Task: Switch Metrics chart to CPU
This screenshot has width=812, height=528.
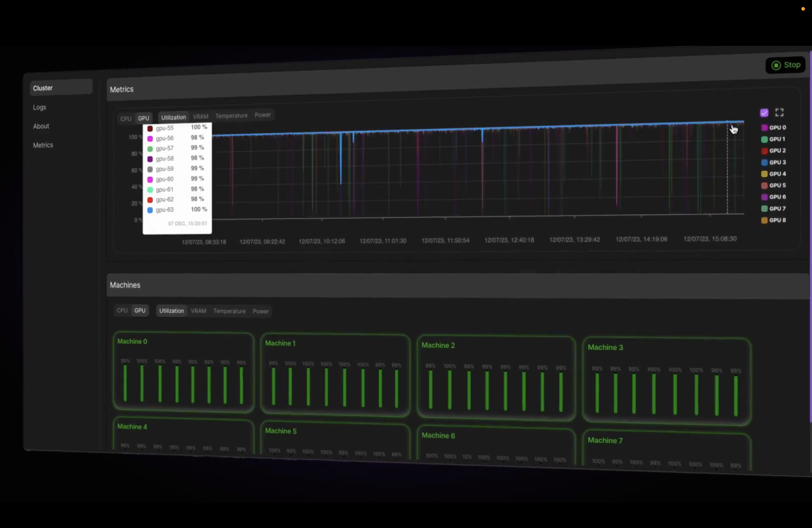Action: tap(126, 119)
